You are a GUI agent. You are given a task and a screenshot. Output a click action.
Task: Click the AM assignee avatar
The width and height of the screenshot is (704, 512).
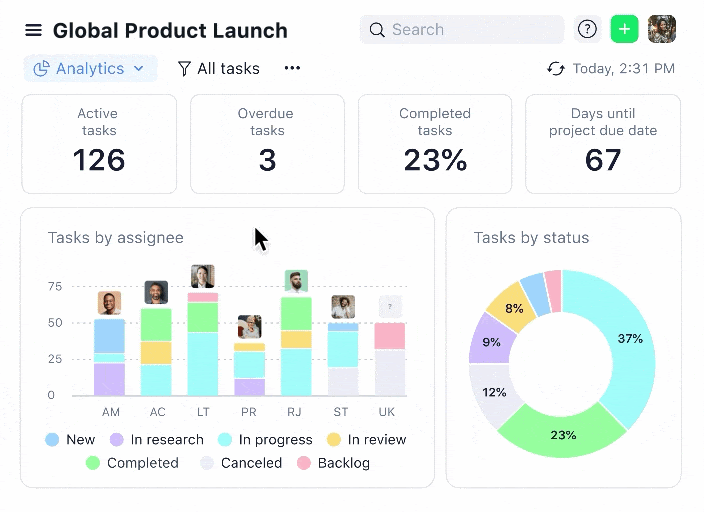109,302
